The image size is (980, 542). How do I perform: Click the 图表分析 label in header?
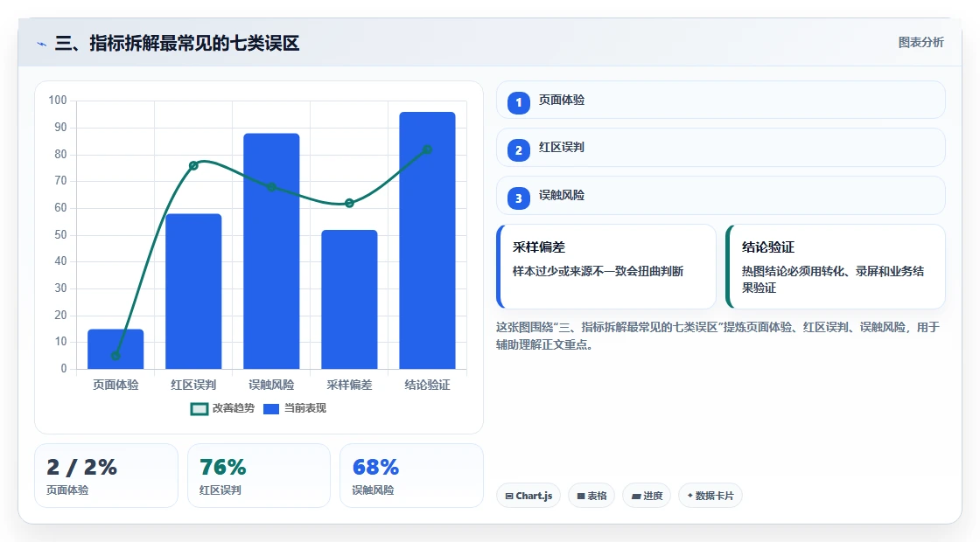point(921,43)
